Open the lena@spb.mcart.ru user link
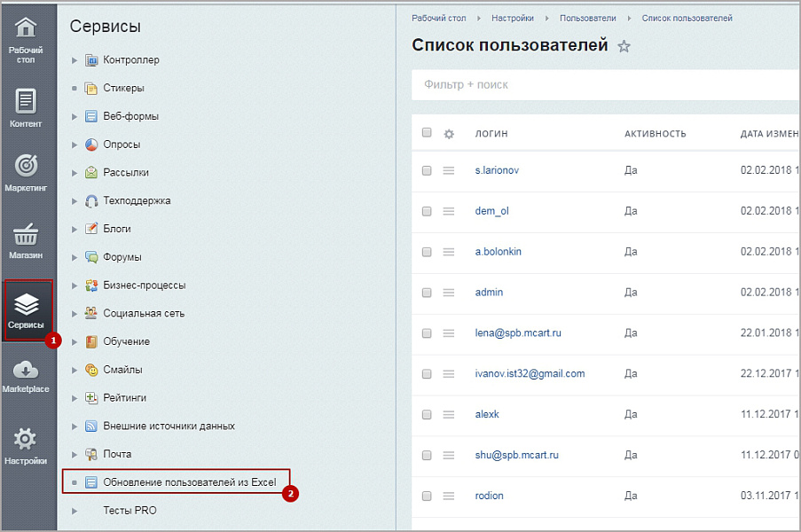The width and height of the screenshot is (801, 532). coord(519,332)
